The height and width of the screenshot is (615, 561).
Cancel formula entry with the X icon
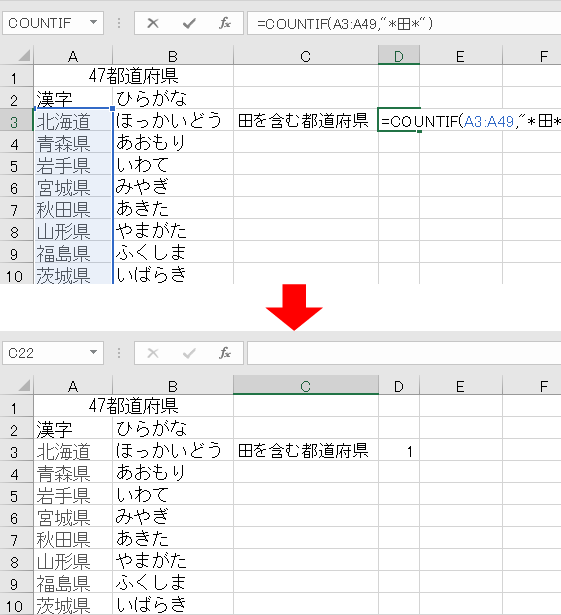pyautogui.click(x=153, y=24)
